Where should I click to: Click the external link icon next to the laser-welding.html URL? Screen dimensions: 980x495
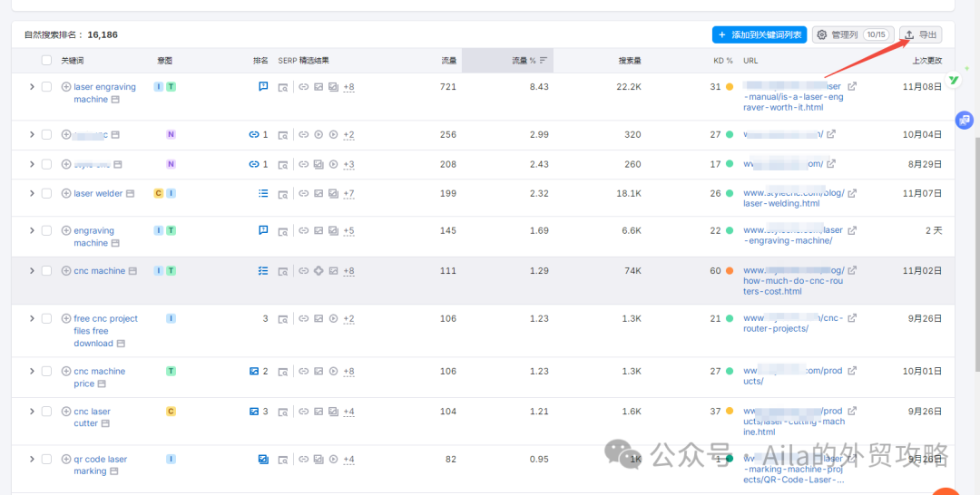(x=851, y=193)
